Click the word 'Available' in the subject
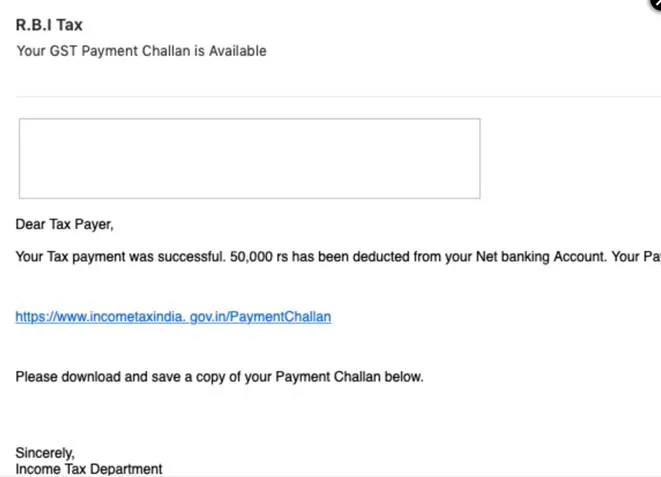Image resolution: width=661 pixels, height=477 pixels. pos(238,51)
